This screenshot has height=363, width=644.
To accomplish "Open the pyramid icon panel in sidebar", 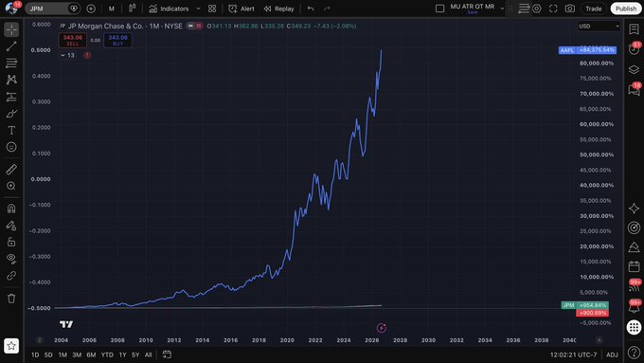I will click(x=634, y=247).
